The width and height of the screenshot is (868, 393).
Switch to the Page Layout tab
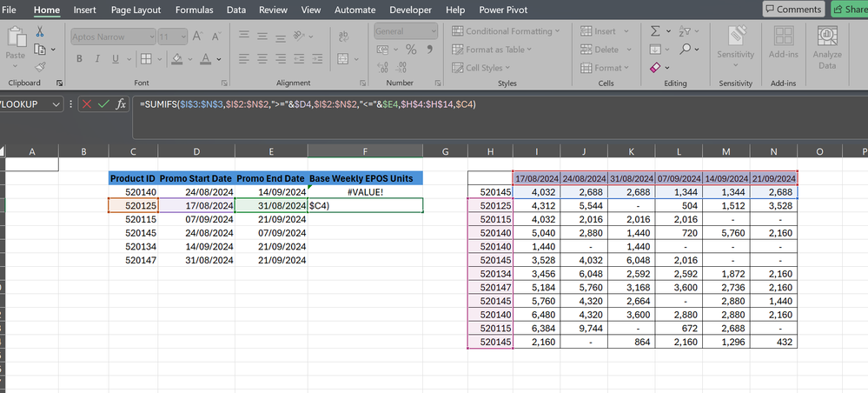tap(136, 10)
